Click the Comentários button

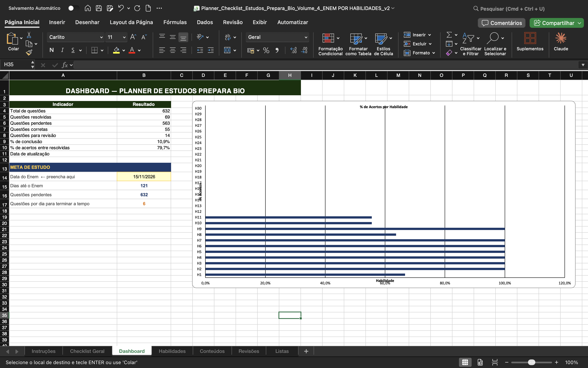[501, 23]
